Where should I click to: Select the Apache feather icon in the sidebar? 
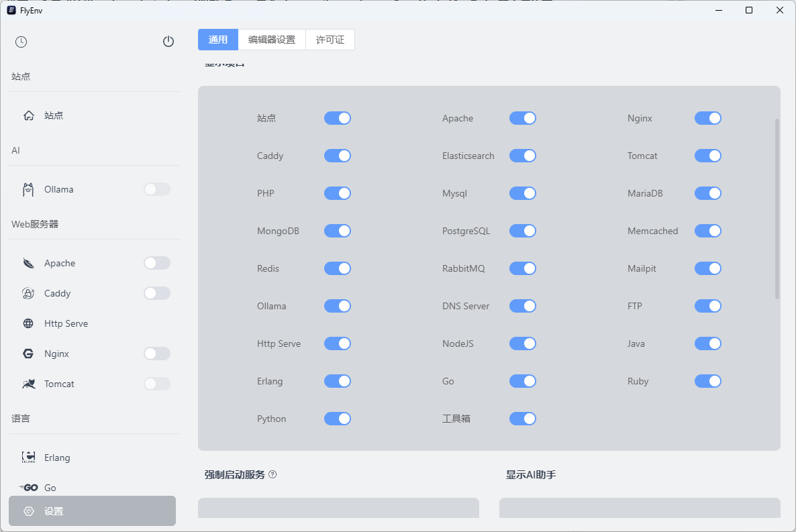pos(28,263)
